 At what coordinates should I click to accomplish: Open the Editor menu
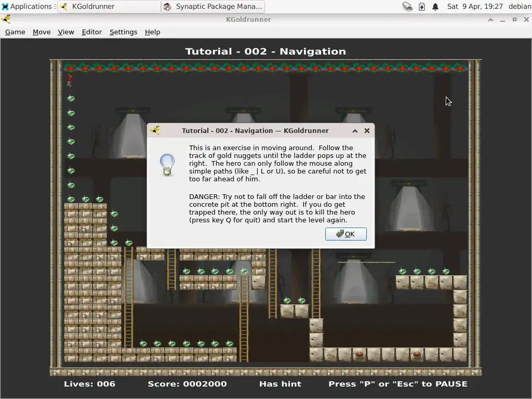[x=91, y=32]
